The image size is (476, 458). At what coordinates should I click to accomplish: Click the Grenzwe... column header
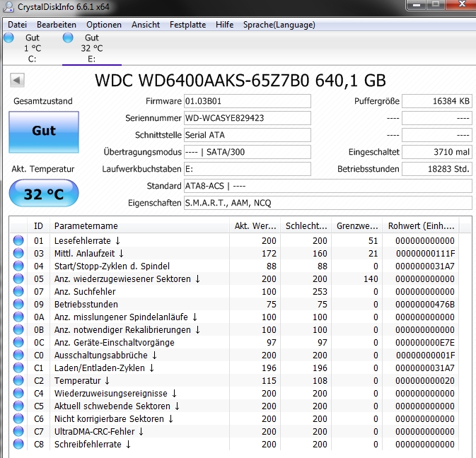click(357, 226)
